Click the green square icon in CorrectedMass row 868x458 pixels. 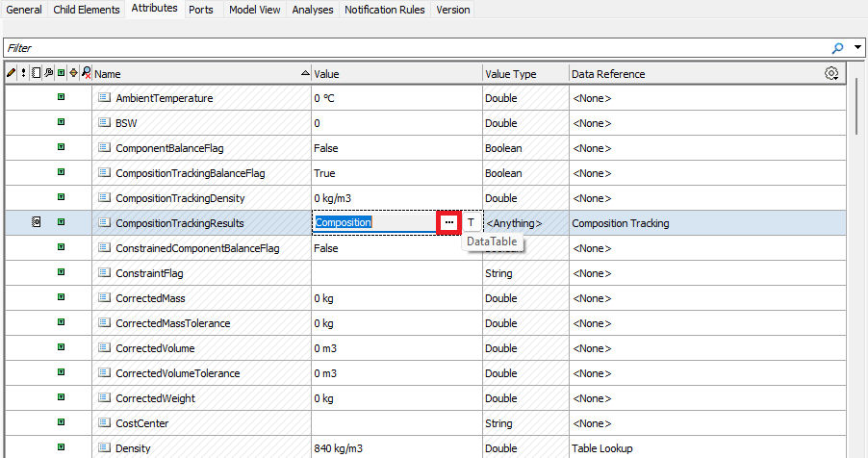coord(61,297)
